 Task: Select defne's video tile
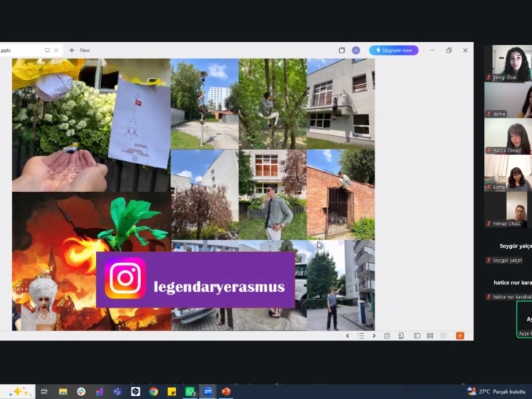tap(508, 100)
